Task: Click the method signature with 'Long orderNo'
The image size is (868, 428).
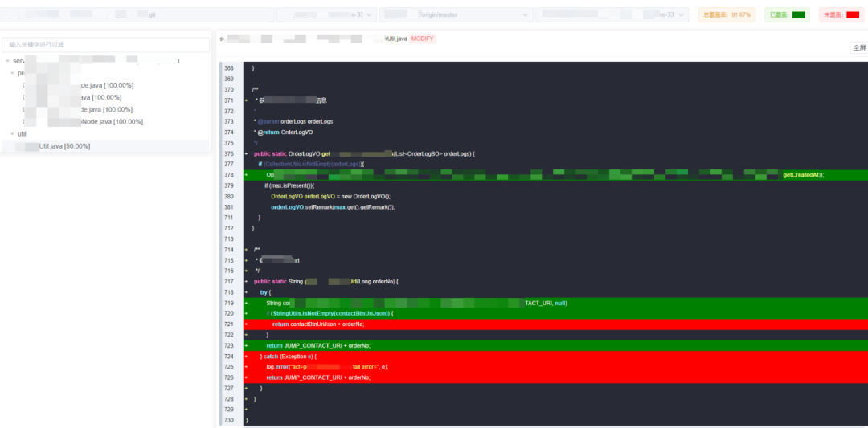Action: pyautogui.click(x=326, y=282)
